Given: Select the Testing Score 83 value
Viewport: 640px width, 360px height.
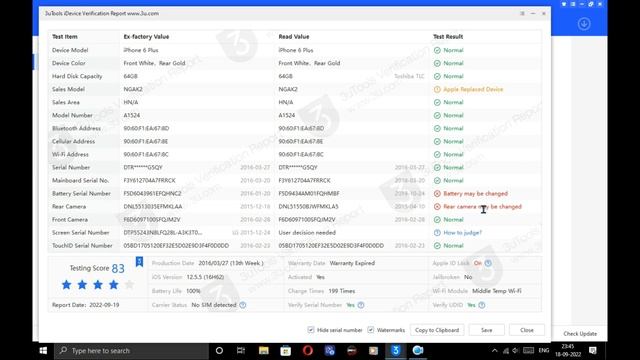Looking at the screenshot, I should click(118, 268).
